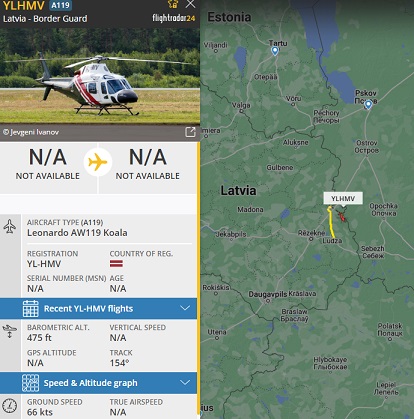Click the Speed & Altitude graph icon
This screenshot has height=419, width=414.
pos(30,383)
